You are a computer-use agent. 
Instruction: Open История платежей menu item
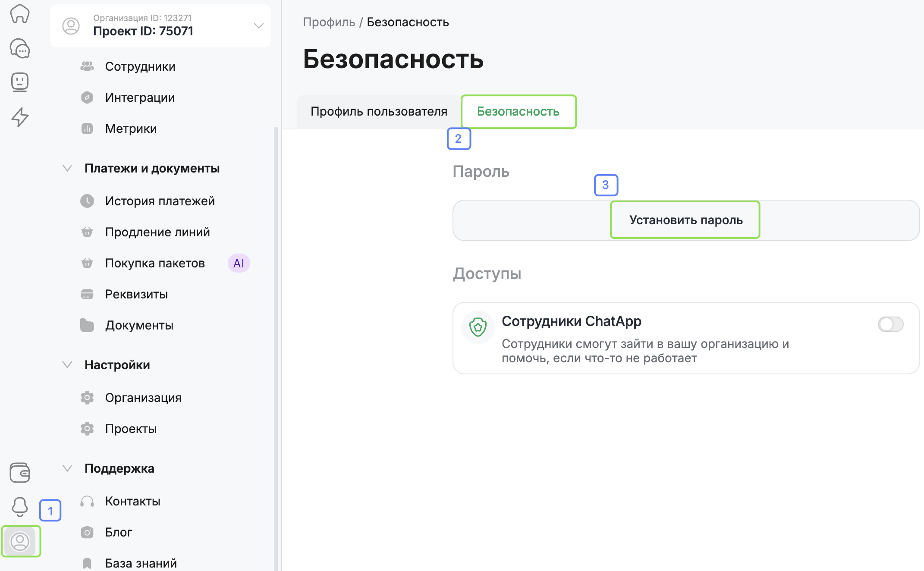[x=160, y=201]
